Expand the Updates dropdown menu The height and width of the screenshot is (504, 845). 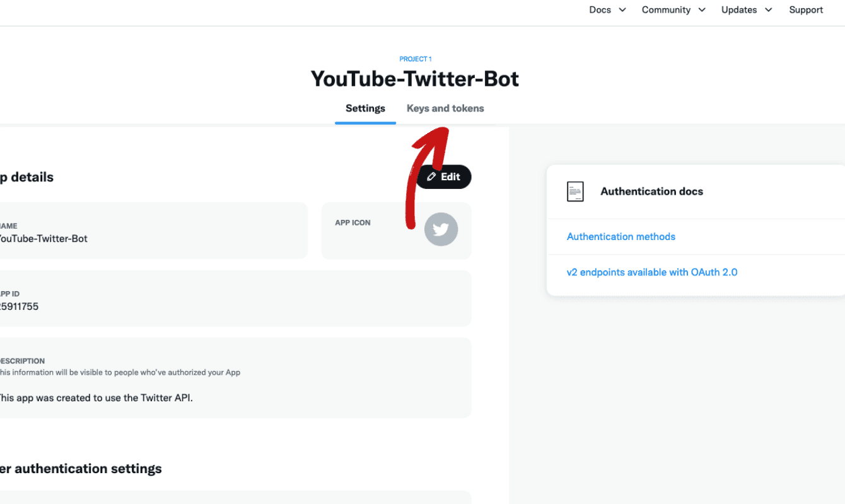[x=747, y=10]
